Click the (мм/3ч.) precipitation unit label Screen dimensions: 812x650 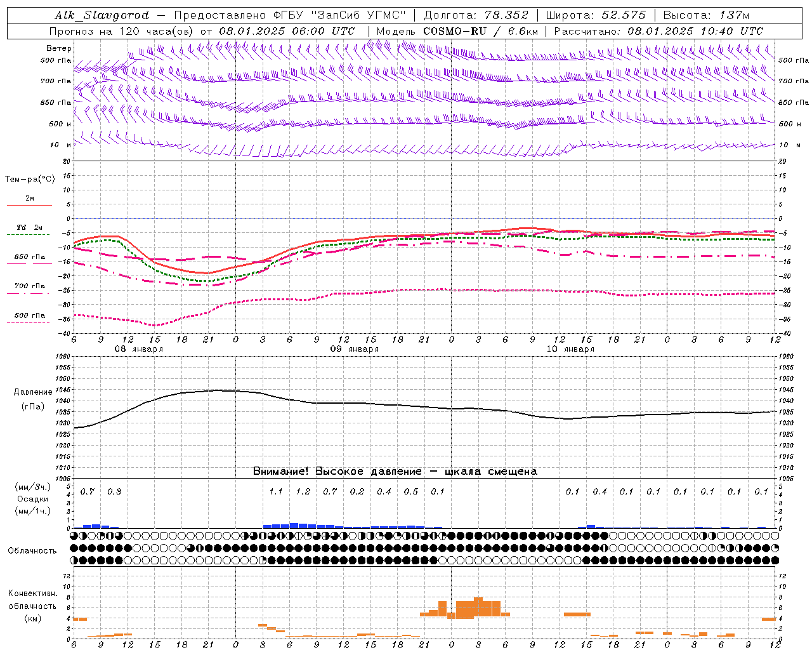coord(33,487)
